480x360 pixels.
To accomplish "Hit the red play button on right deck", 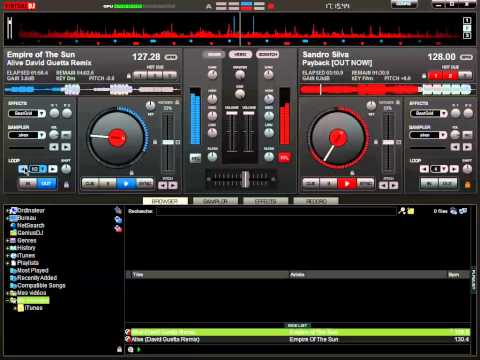I will (x=347, y=184).
